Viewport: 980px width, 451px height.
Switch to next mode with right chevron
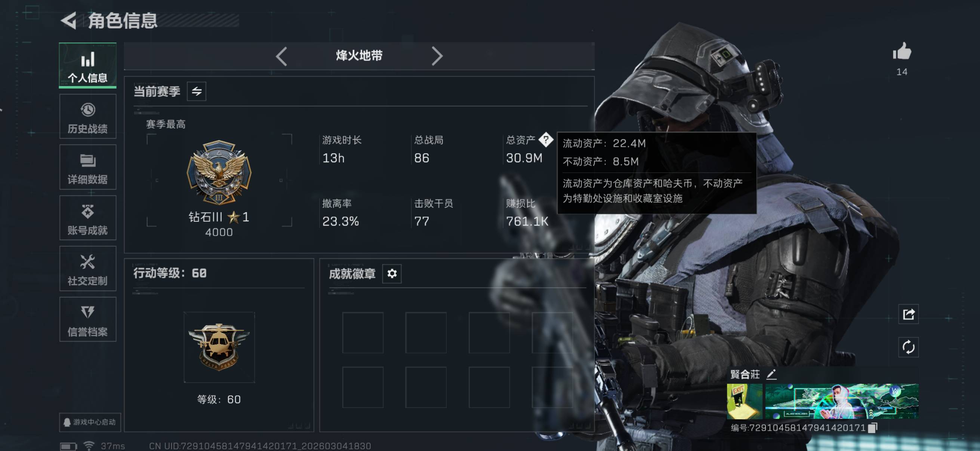437,56
